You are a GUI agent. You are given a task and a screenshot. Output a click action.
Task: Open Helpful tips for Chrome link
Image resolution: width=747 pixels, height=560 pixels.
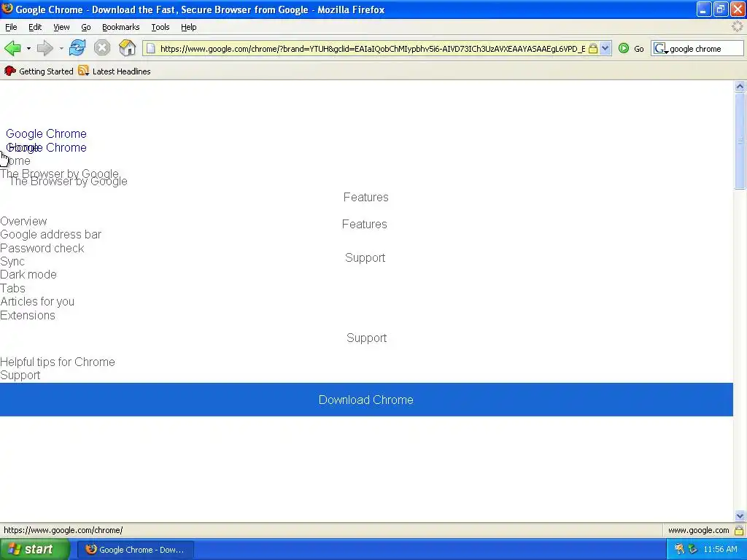[57, 362]
